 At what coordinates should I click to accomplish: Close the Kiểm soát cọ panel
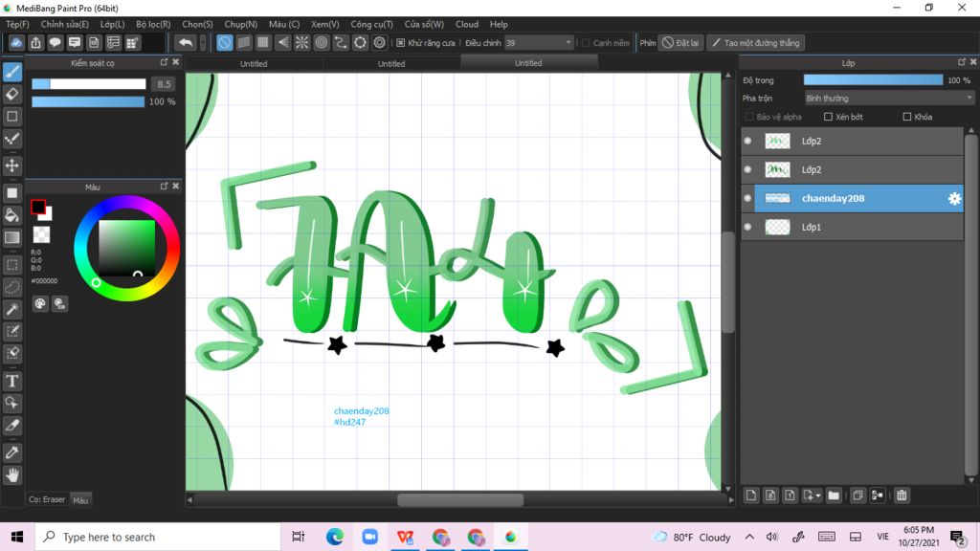point(176,62)
